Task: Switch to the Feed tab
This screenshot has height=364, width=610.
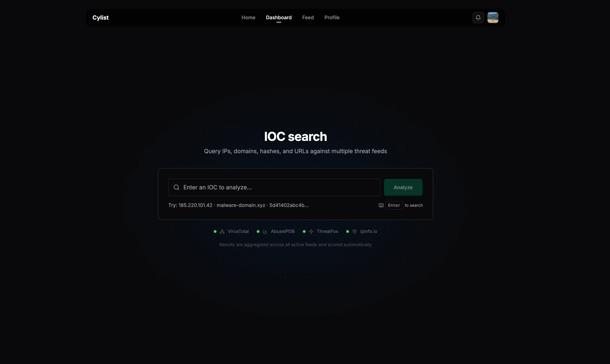Action: [308, 18]
